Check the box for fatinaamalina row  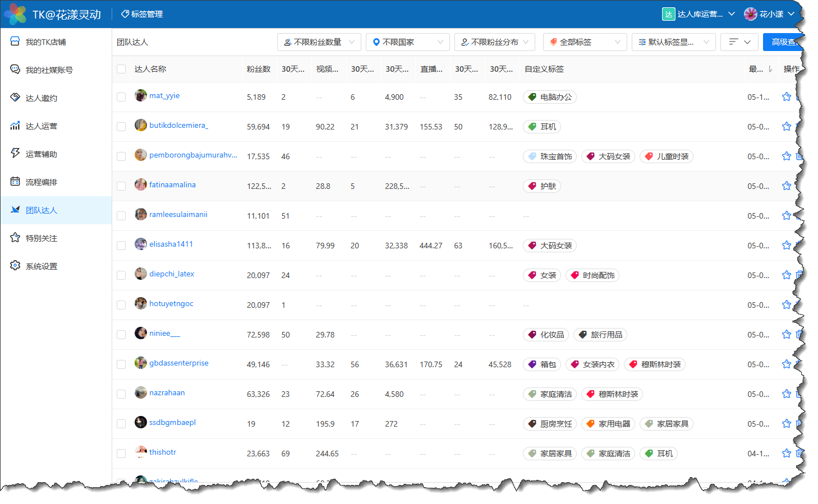(x=121, y=186)
